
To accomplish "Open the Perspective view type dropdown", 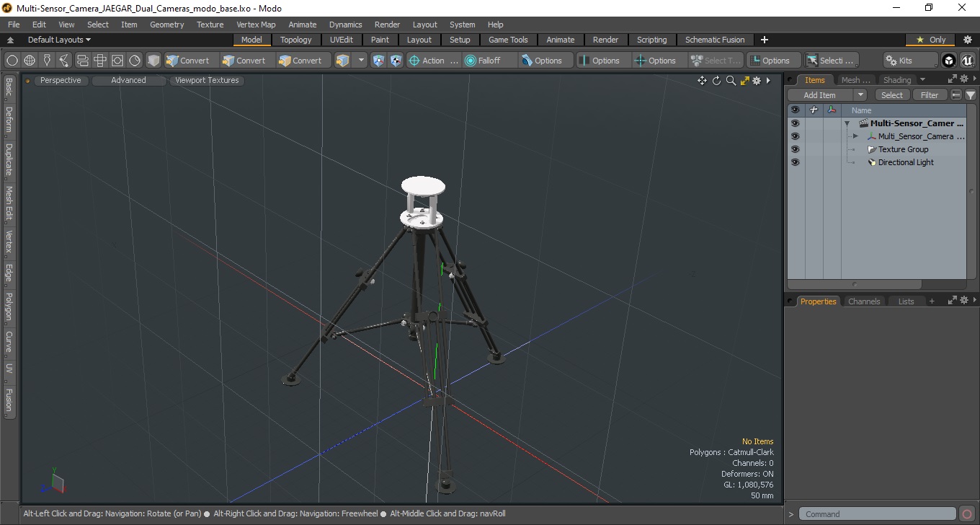I will point(61,80).
